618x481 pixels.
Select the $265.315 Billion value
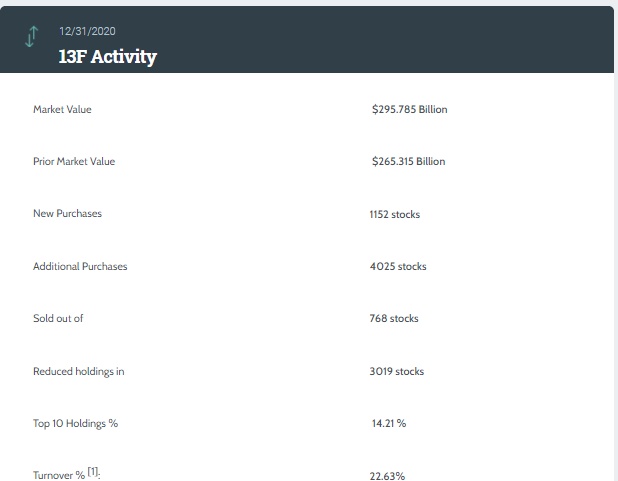(408, 161)
